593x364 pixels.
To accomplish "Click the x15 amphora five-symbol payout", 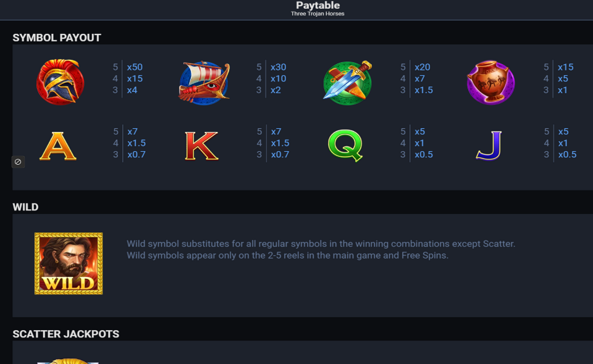I will pyautogui.click(x=565, y=67).
